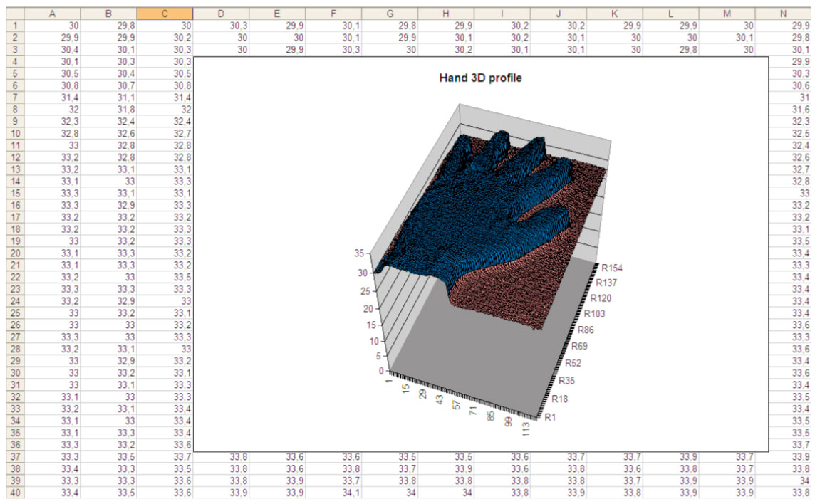Viewport: 815px width, 504px height.
Task: Click column header C
Action: point(165,13)
